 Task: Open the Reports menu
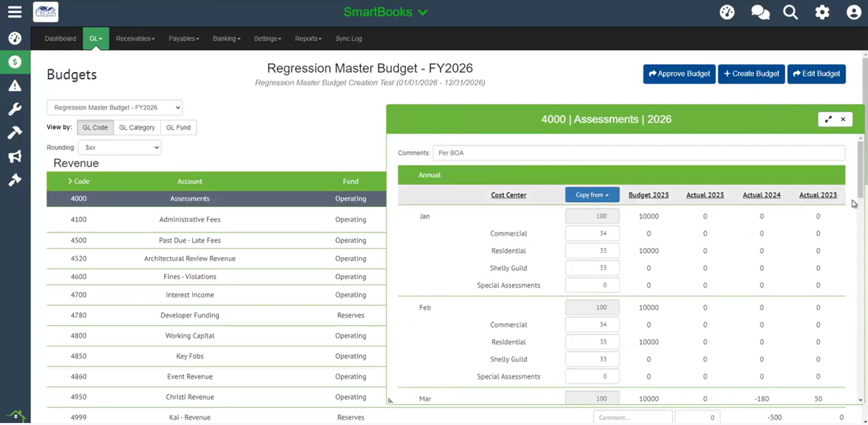[x=308, y=38]
